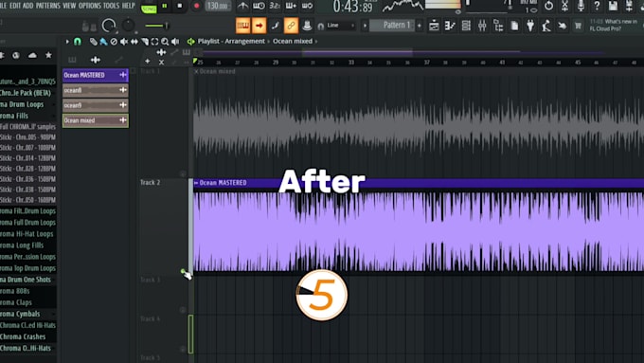
Task: Open the Browser tree icon
Action: pyautogui.click(x=498, y=26)
